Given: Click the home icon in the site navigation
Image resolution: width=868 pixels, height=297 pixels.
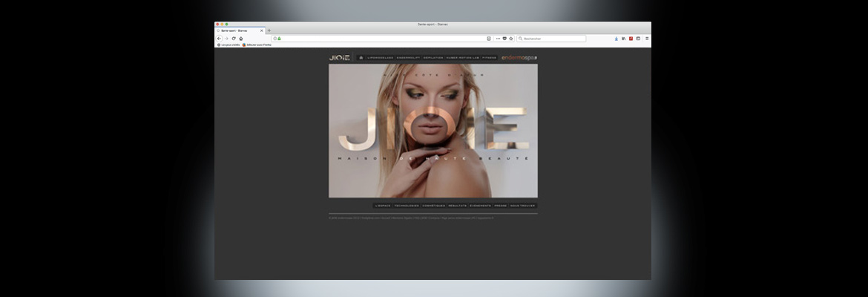Looking at the screenshot, I should tap(361, 57).
